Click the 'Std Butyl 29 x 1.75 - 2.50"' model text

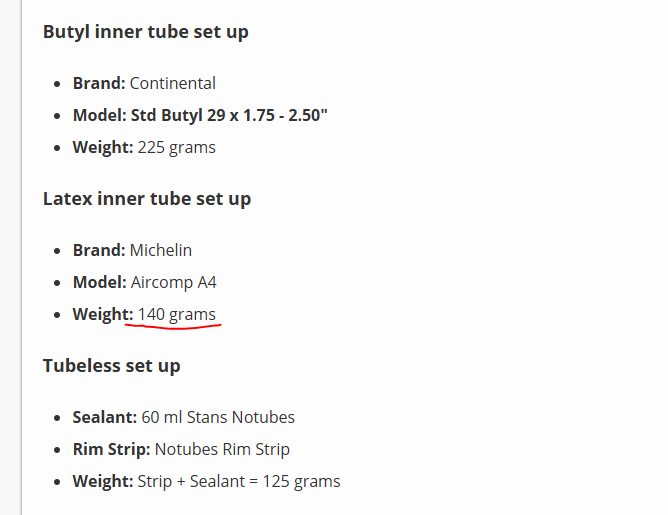(x=229, y=115)
